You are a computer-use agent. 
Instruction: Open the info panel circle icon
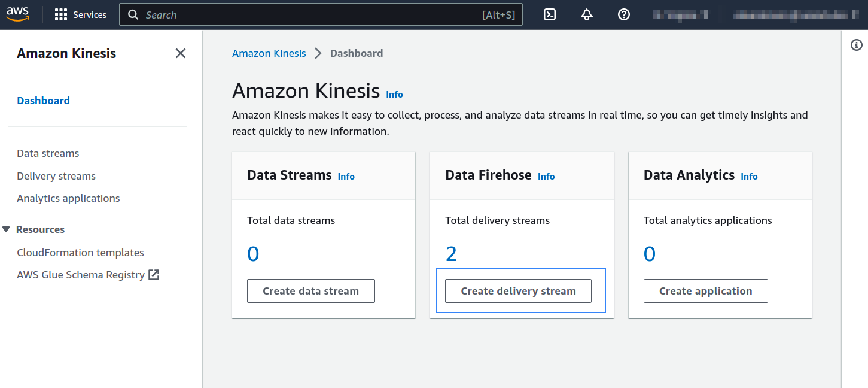pyautogui.click(x=857, y=45)
